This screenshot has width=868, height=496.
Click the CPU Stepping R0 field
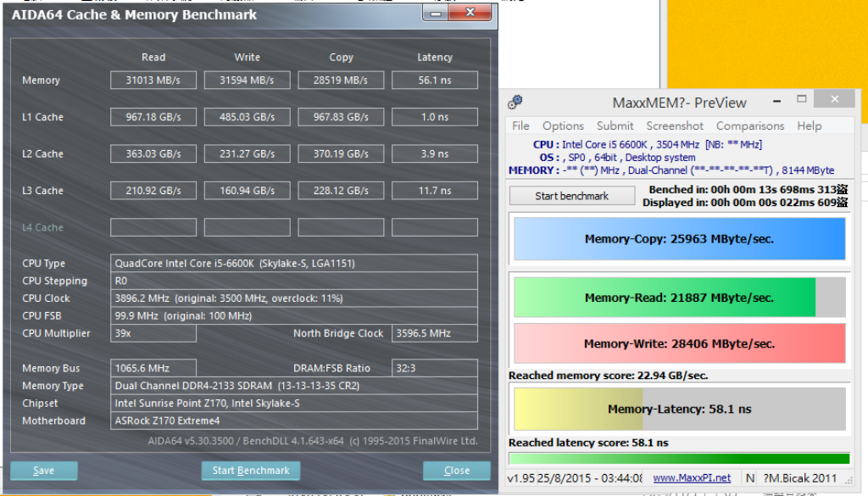[x=294, y=281]
